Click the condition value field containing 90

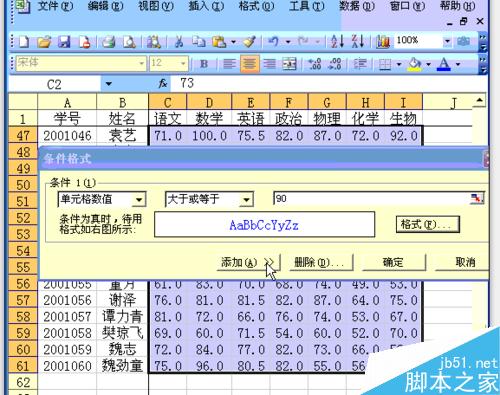coord(371,199)
